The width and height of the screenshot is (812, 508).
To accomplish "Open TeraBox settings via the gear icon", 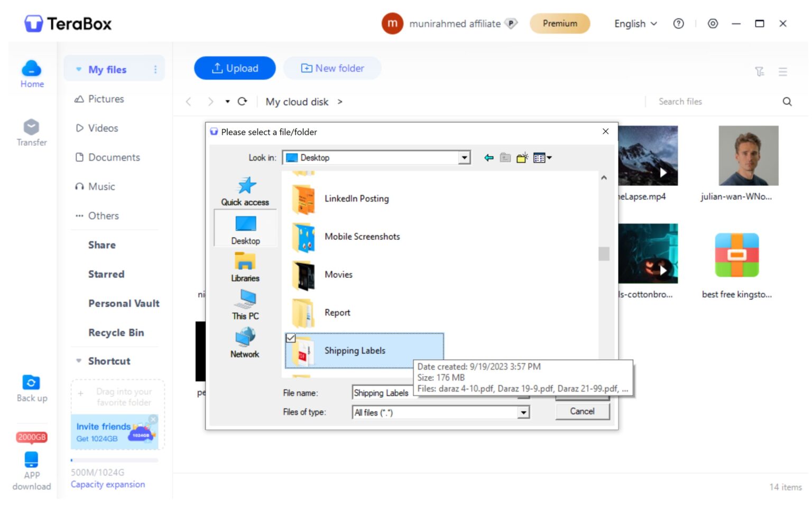I will click(713, 23).
